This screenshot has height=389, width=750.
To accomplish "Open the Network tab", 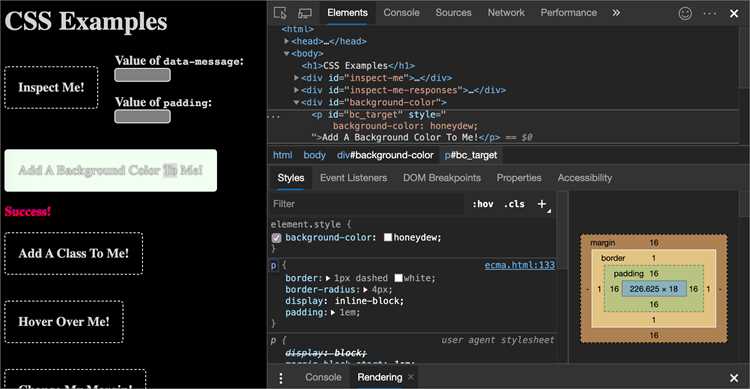I will click(x=506, y=13).
